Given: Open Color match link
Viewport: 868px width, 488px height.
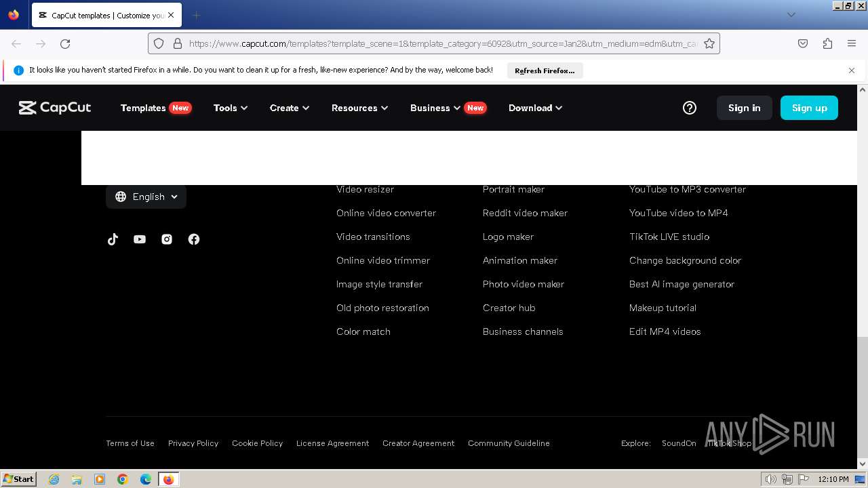Looking at the screenshot, I should pyautogui.click(x=363, y=331).
